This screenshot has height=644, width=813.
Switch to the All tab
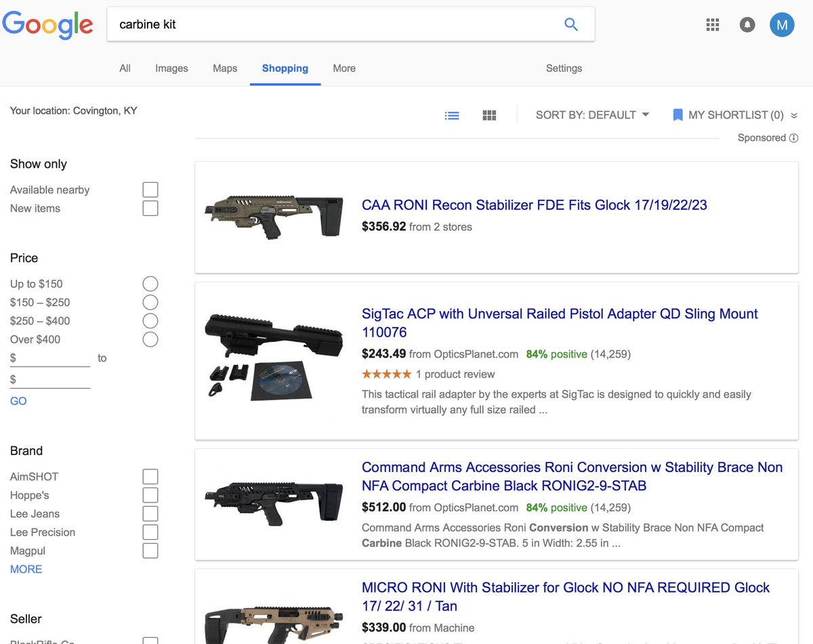coord(125,68)
